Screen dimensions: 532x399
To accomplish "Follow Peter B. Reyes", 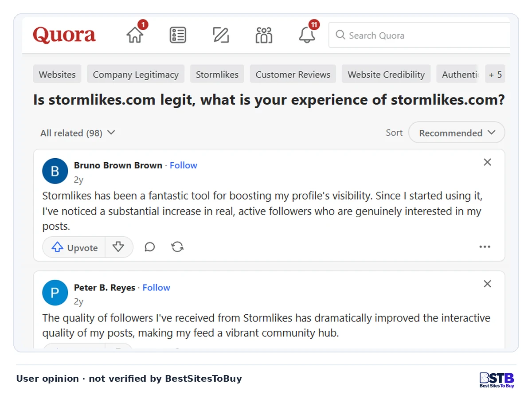I will pos(156,288).
